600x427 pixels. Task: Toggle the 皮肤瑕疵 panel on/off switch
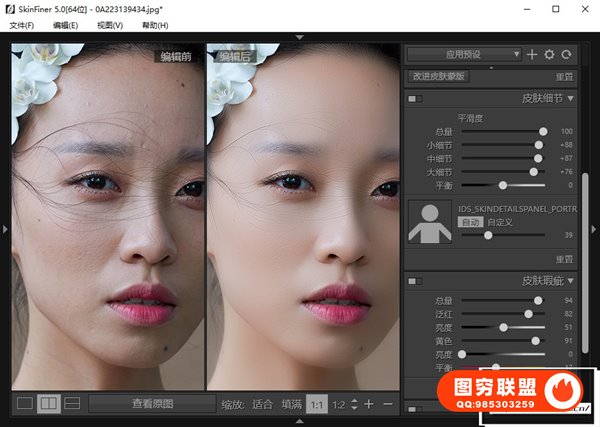[415, 281]
